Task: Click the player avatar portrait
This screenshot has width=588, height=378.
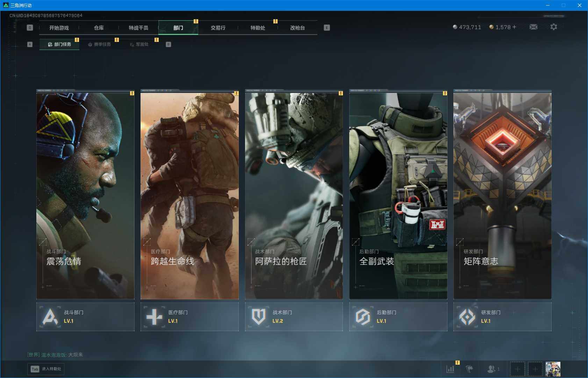Action: point(553,369)
